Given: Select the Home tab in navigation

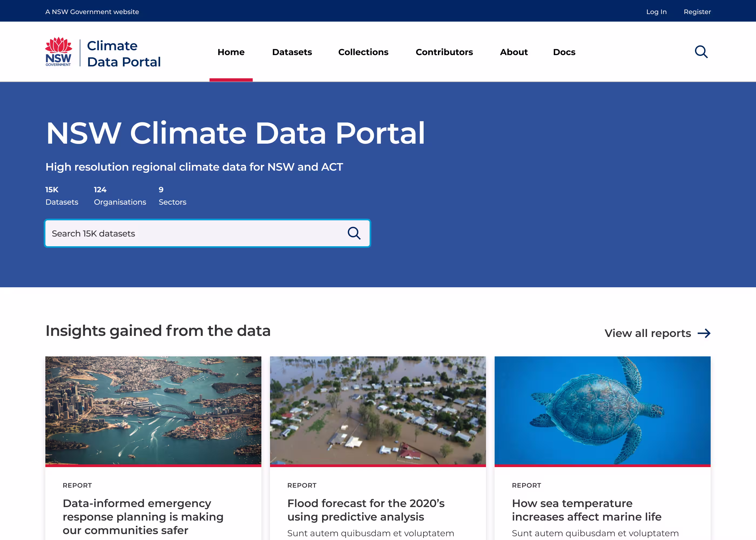Looking at the screenshot, I should click(x=231, y=52).
